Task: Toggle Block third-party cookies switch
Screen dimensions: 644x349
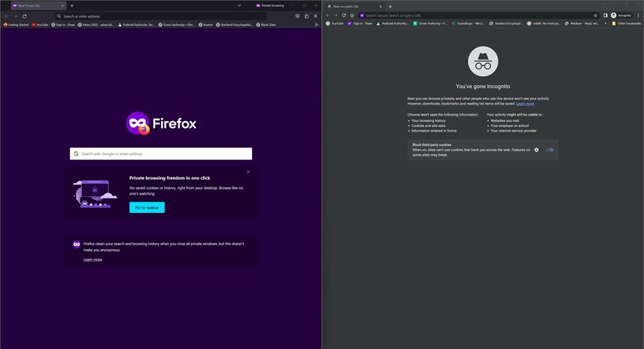Action: coord(549,150)
